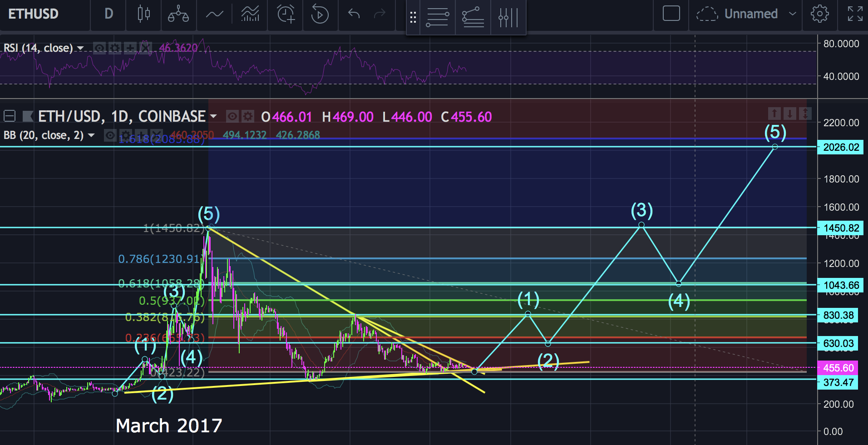The width and height of the screenshot is (868, 445).
Task: Select the 373.47 price label
Action: (838, 382)
